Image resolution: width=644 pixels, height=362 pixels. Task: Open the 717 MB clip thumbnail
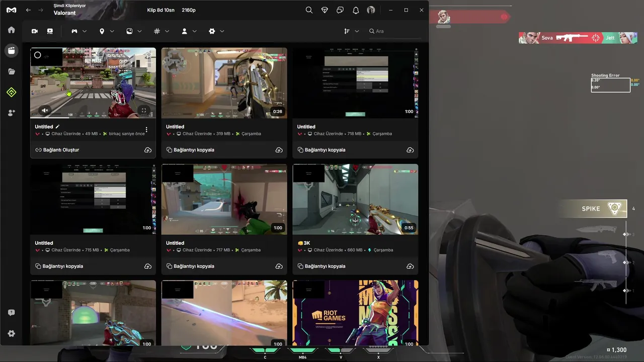point(224,199)
